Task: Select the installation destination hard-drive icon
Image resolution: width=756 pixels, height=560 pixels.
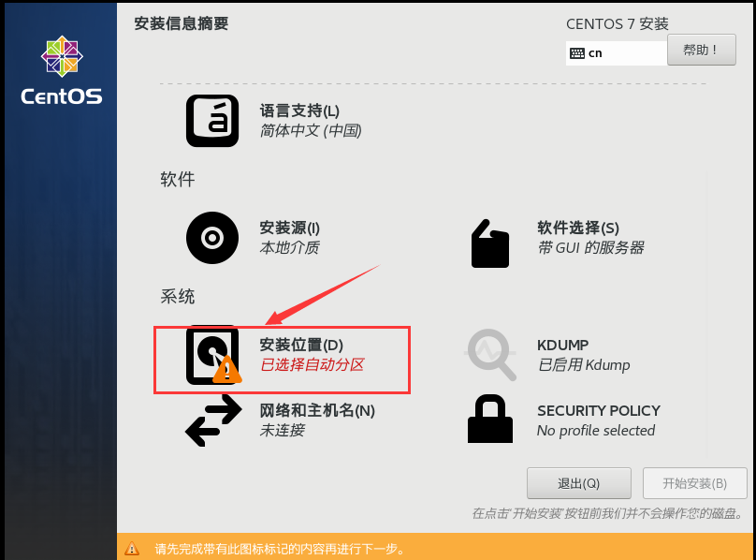Action: [212, 355]
